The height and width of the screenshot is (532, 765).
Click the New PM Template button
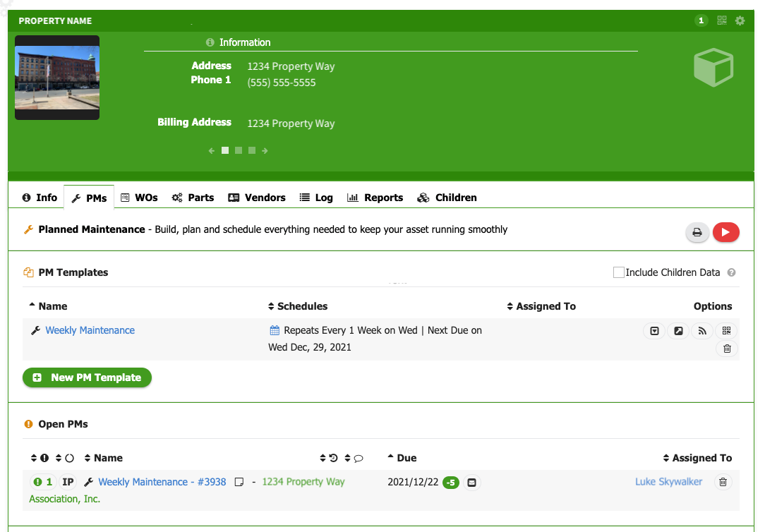(87, 377)
